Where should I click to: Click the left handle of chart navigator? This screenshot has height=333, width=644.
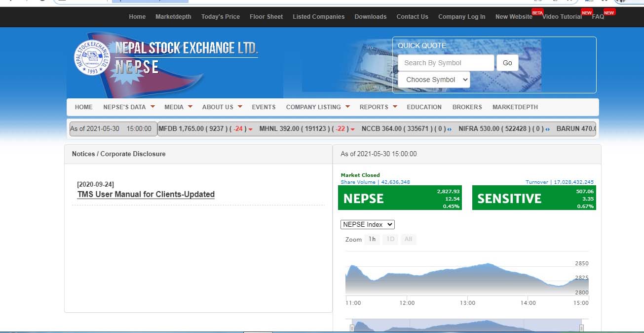click(352, 328)
